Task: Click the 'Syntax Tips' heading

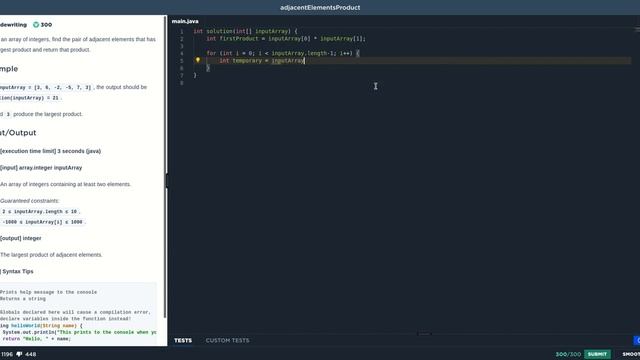Action: (x=18, y=271)
